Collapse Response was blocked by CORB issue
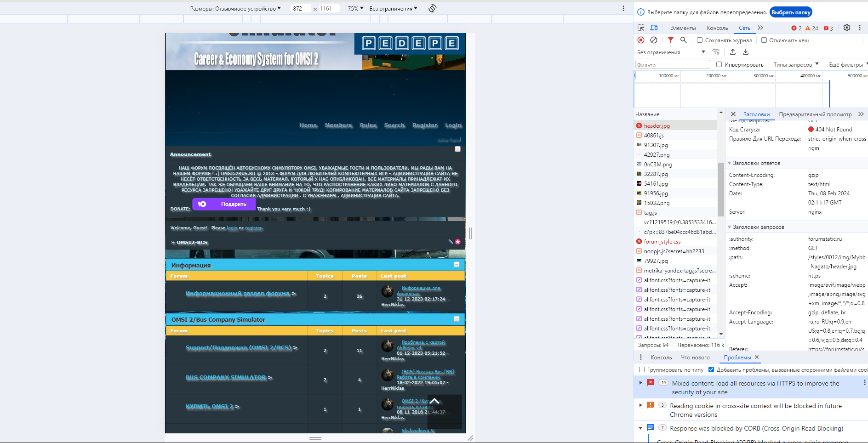Image resolution: width=868 pixels, height=443 pixels. (640, 428)
